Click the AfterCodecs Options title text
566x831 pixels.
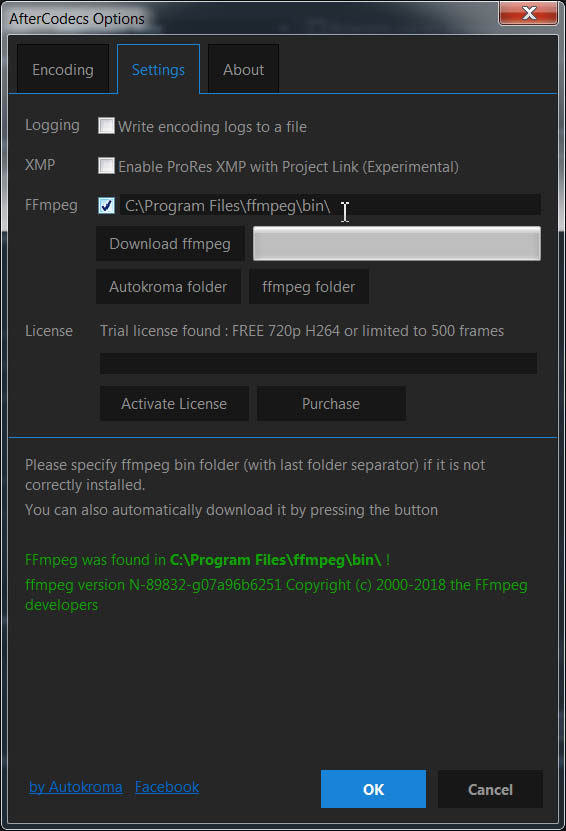(77, 19)
